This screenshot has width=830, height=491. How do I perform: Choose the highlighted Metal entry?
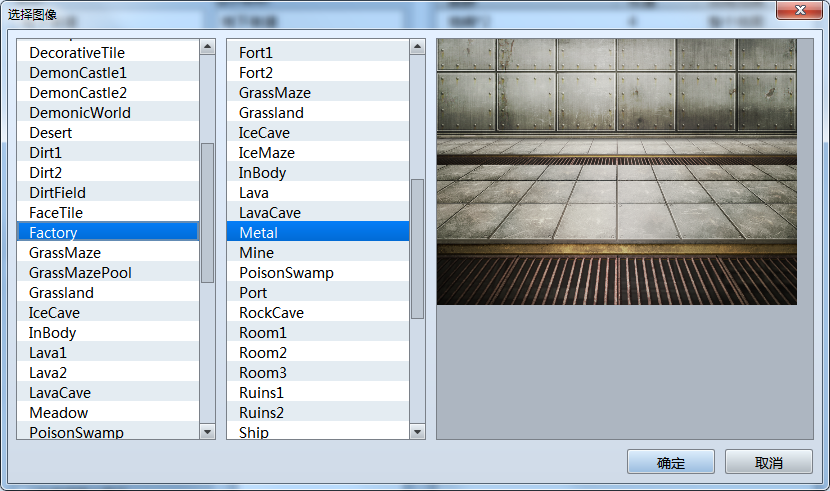(318, 232)
